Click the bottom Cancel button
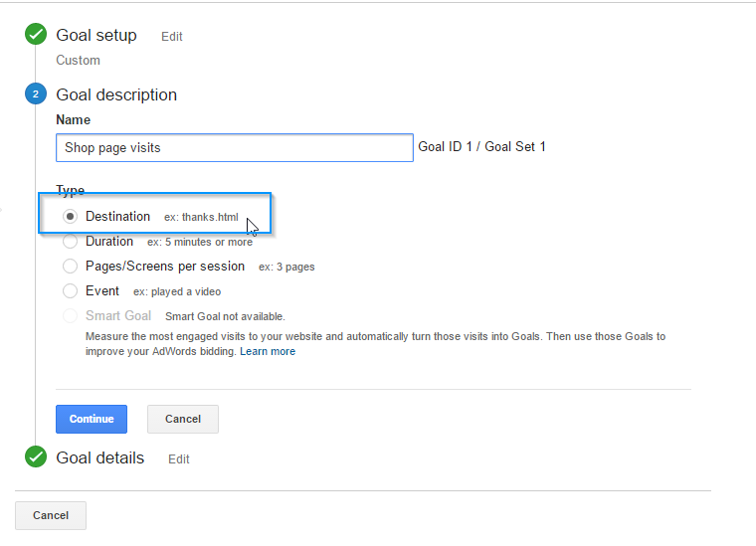756x546 pixels. coord(51,515)
